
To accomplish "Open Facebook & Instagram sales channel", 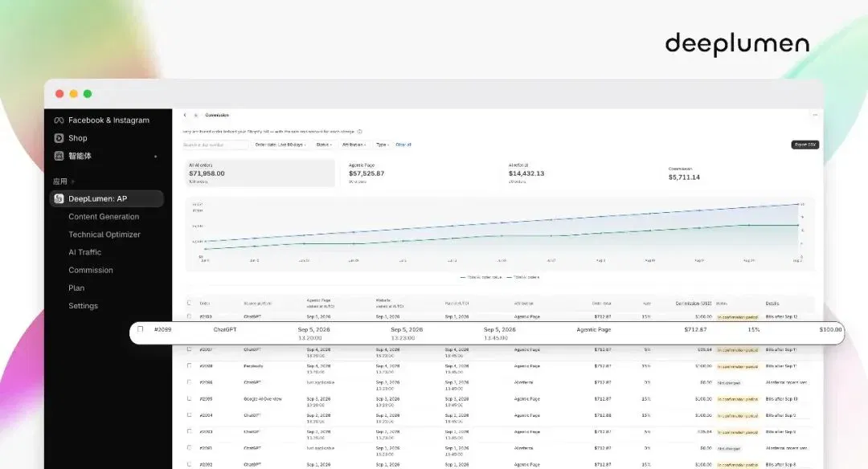I will (x=101, y=120).
